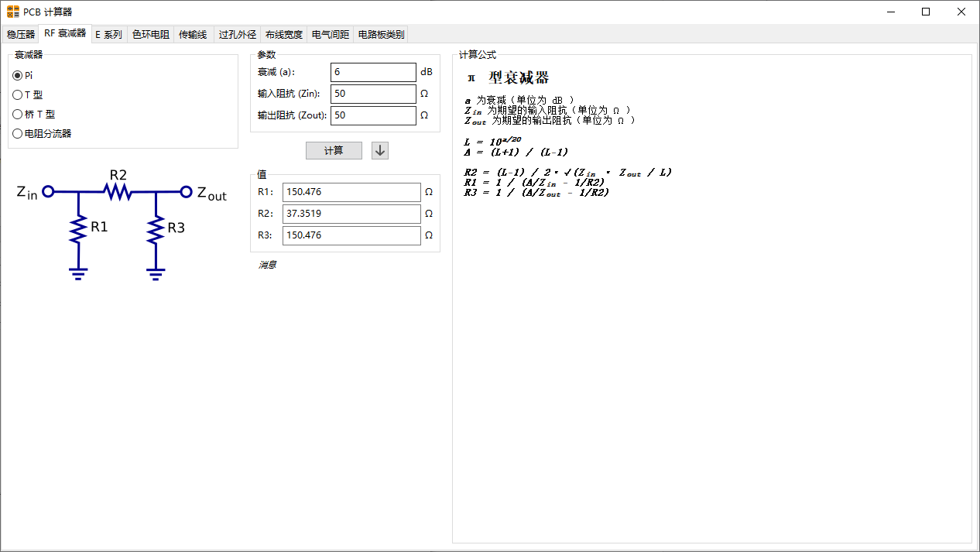
Task: Open the 布线宽度 tab
Action: pos(283,34)
